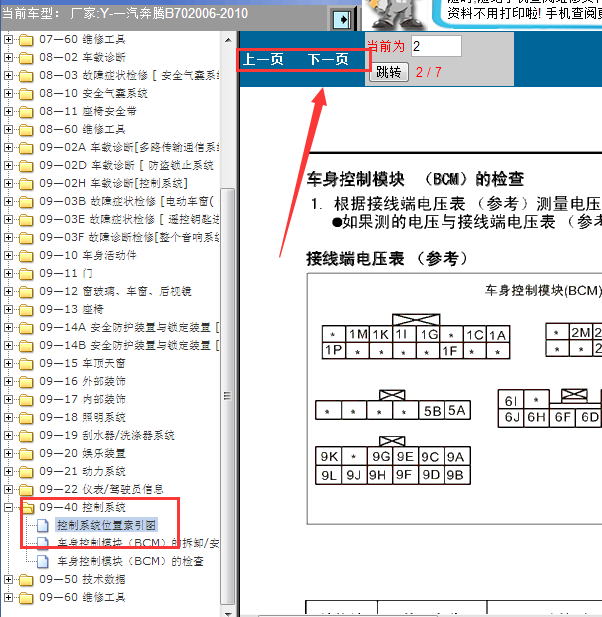Click heading 接线端电压表（参考）

387,259
